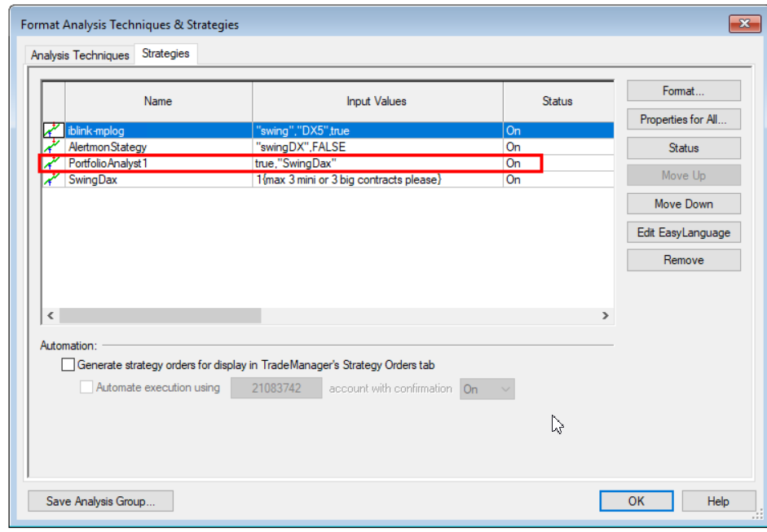Screen dimensions: 767x532
Task: Sort by the Name column header
Action: tap(158, 102)
